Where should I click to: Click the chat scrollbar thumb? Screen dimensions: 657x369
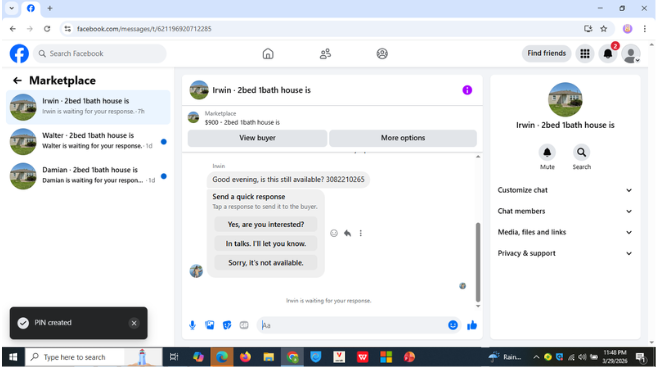[x=478, y=262]
